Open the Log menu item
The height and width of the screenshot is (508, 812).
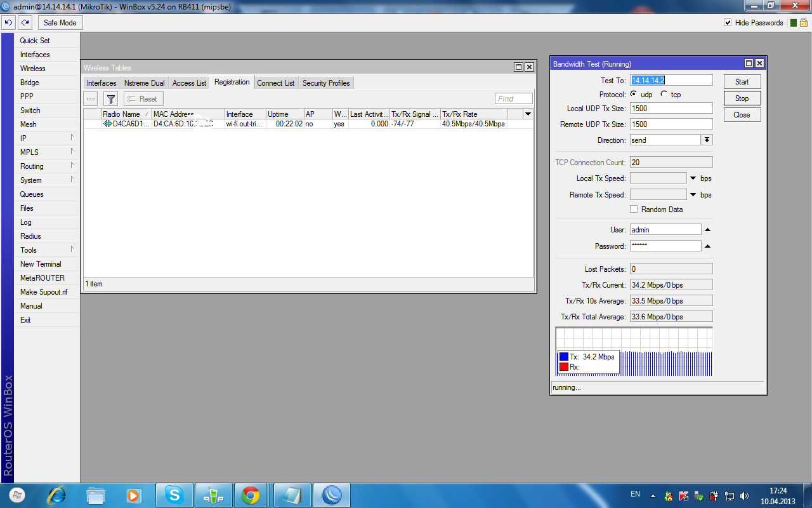coord(47,222)
